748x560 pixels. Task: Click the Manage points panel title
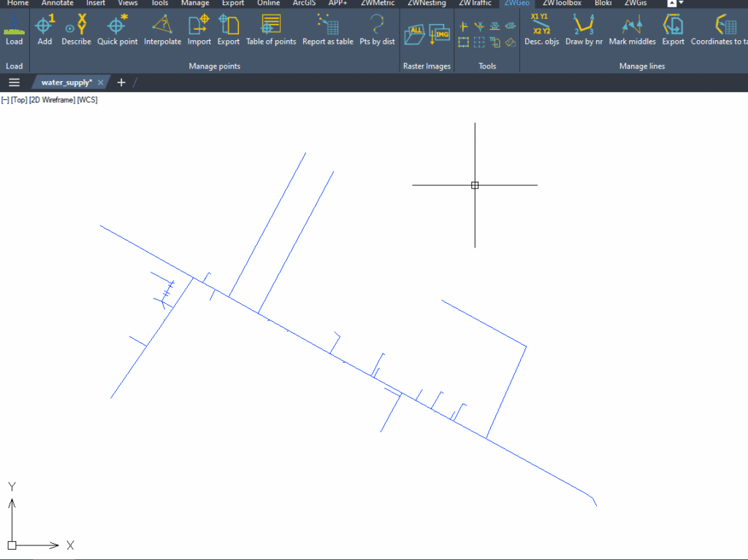coord(214,66)
